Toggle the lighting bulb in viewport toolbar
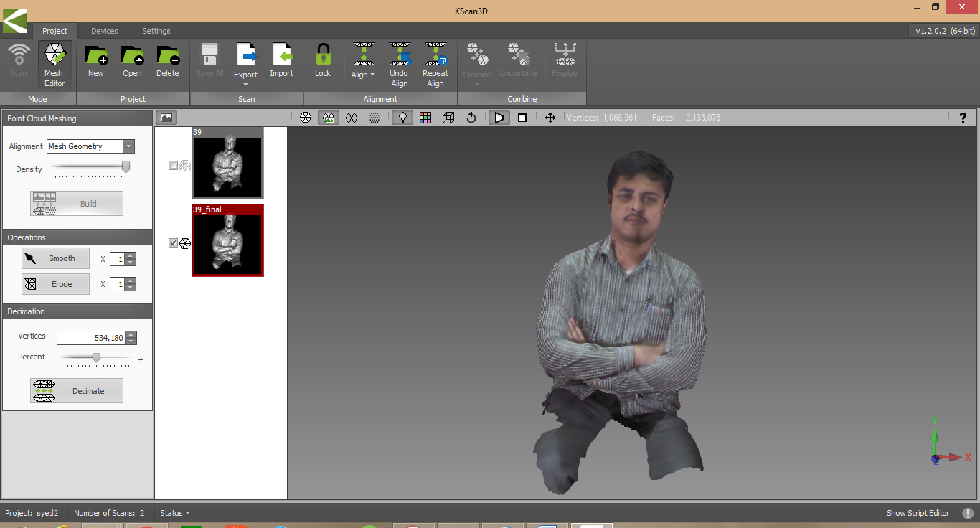The width and height of the screenshot is (980, 528). 402,118
